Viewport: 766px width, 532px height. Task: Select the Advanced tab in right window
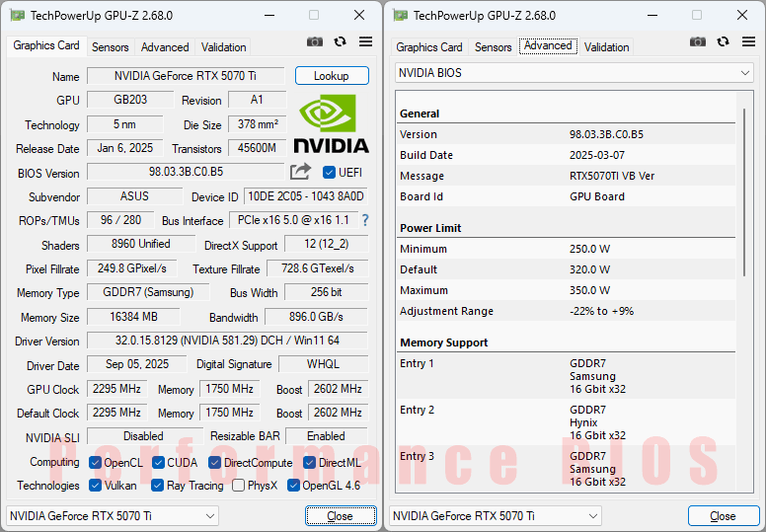tap(548, 46)
